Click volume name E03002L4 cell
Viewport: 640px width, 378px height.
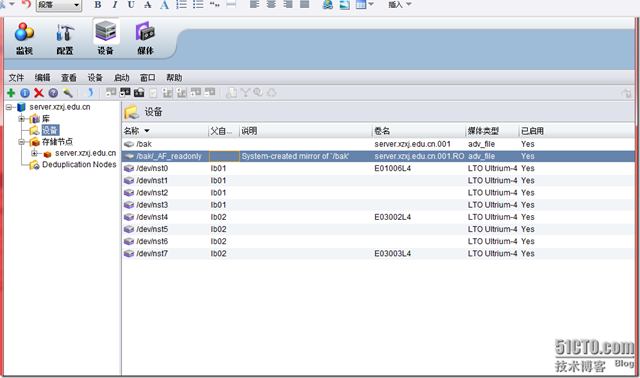click(x=393, y=217)
